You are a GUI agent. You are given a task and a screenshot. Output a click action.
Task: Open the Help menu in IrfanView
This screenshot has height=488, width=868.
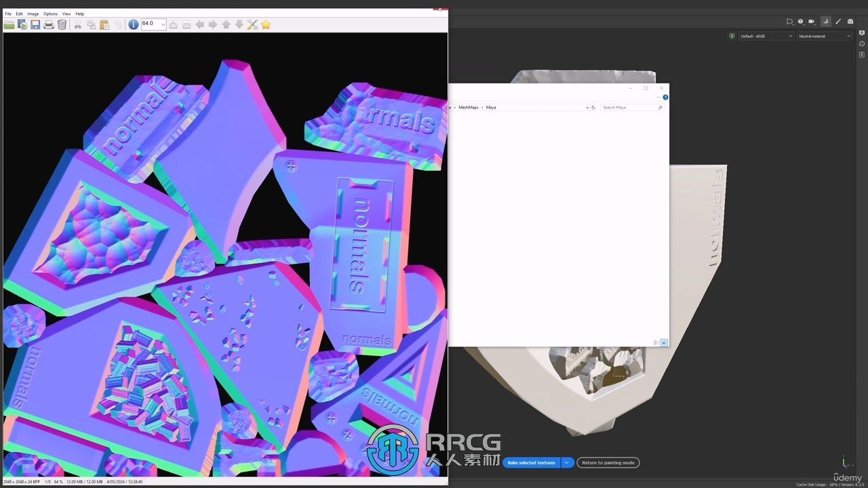80,14
